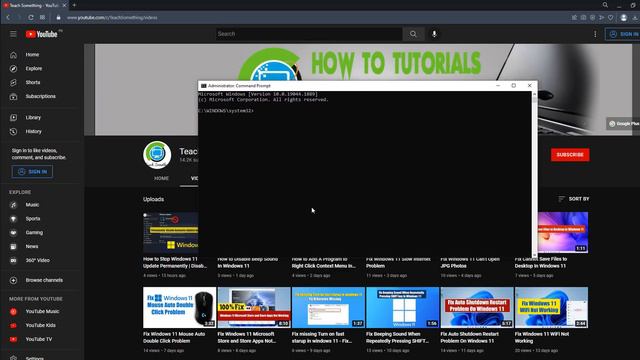Open Fix Beeping Sound Pressing SHIFT thumbnail
This screenshot has width=640, height=360.
click(402, 307)
